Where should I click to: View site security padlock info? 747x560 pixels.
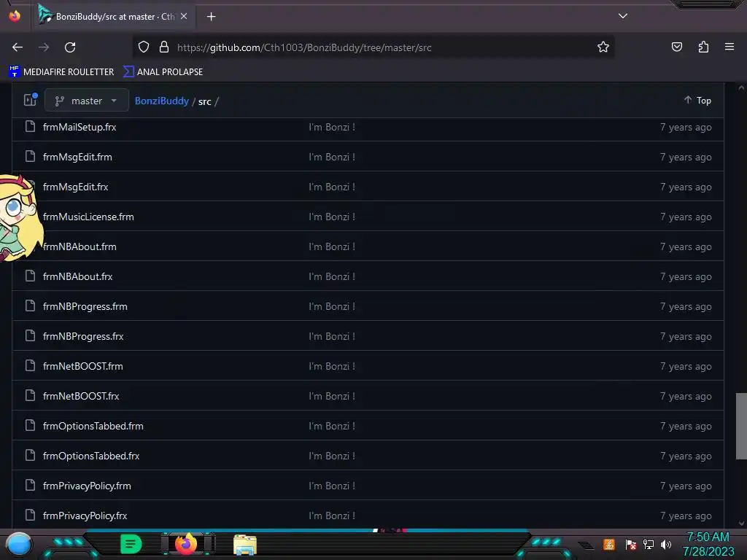[164, 47]
